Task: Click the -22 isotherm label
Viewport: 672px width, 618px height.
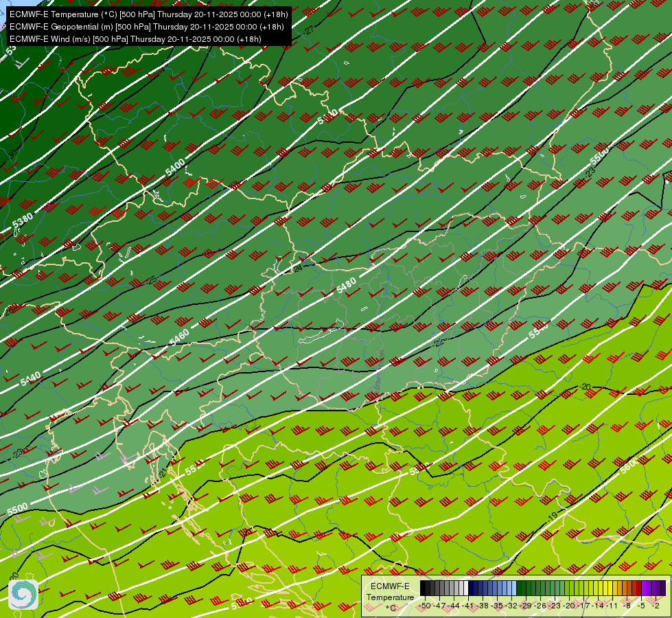Action: coord(438,343)
